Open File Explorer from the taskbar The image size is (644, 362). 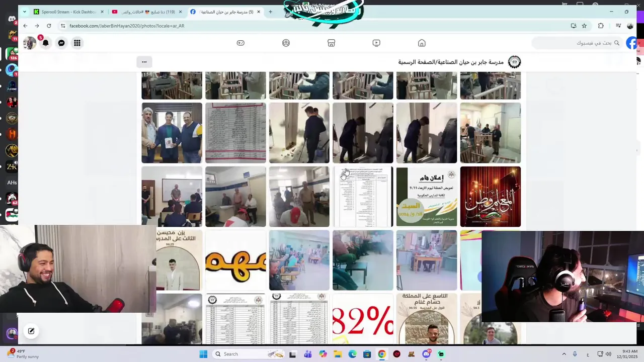338,354
